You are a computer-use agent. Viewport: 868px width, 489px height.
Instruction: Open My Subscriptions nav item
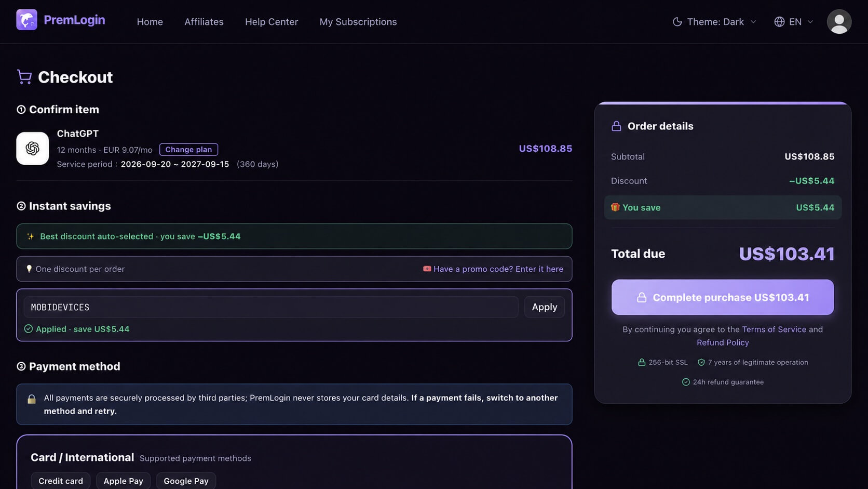coord(358,22)
